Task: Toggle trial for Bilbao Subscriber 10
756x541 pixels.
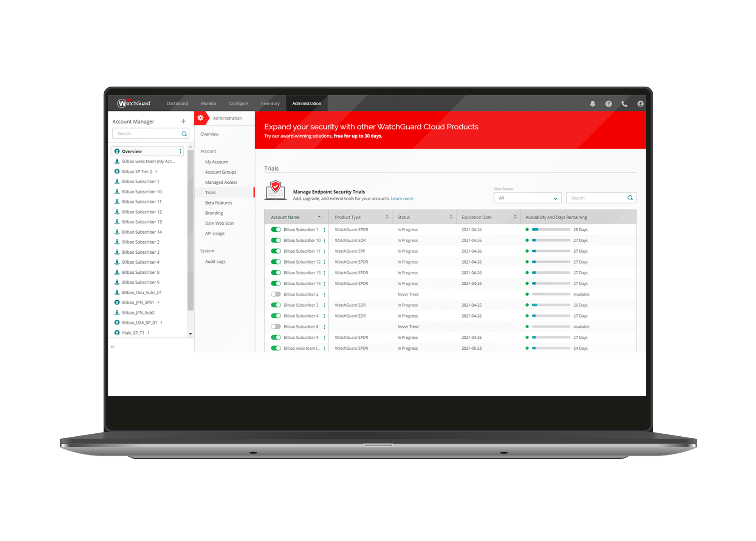Action: [276, 240]
